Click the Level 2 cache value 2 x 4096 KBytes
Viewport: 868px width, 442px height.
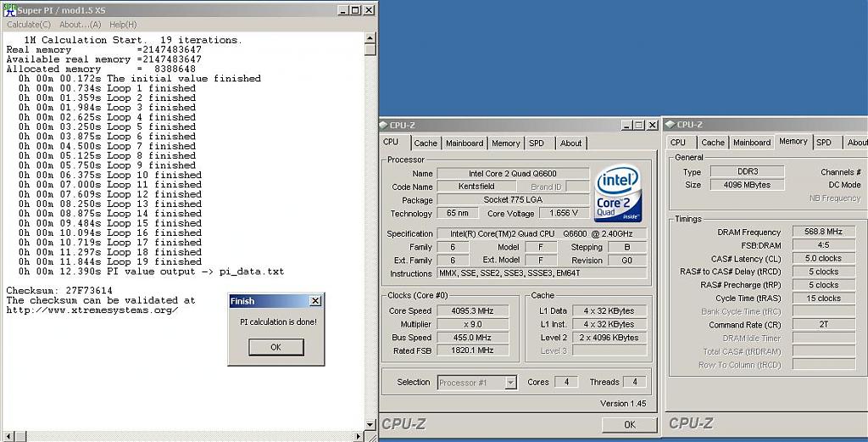point(609,338)
